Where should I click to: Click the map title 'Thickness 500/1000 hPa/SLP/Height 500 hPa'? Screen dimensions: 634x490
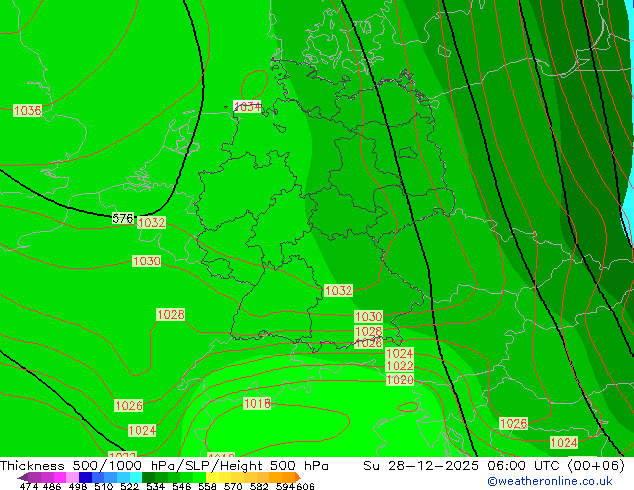[164, 466]
